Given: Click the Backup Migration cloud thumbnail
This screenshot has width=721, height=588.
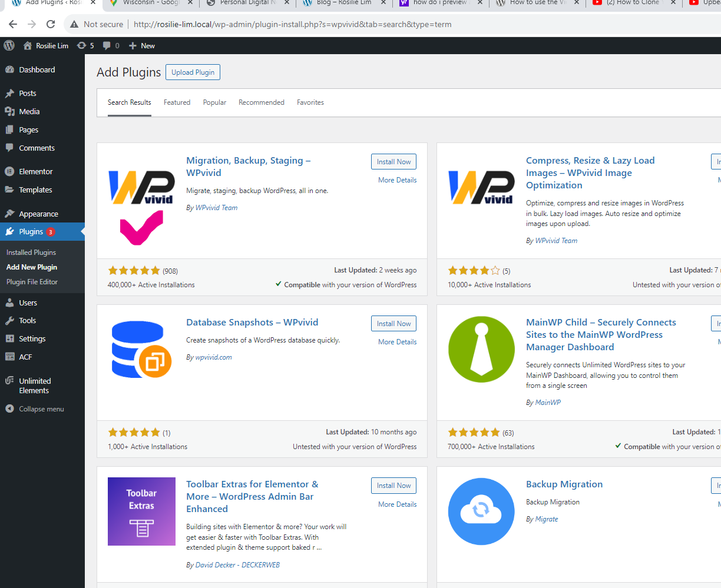Looking at the screenshot, I should [x=481, y=511].
